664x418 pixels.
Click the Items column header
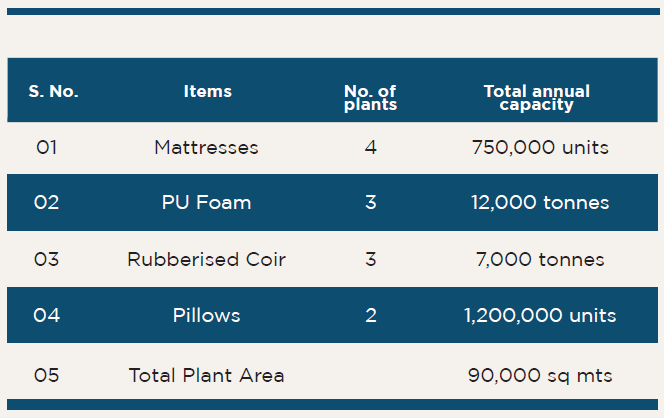tap(208, 91)
